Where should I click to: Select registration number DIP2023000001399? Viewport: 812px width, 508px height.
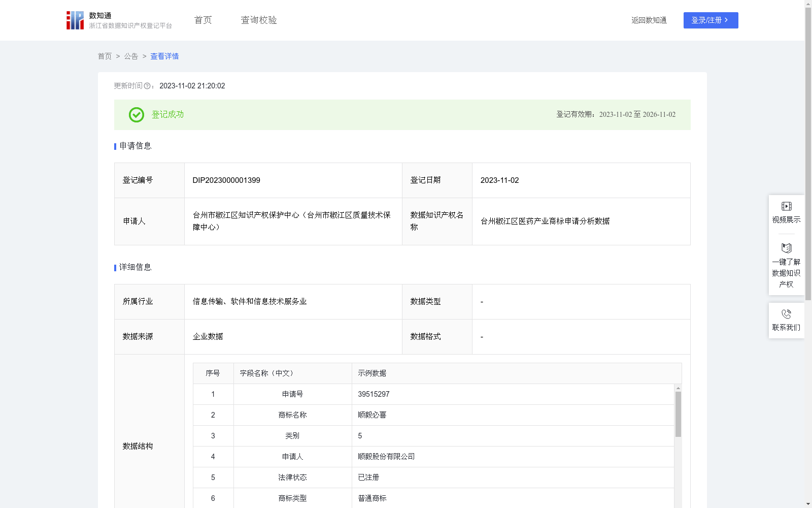(226, 180)
